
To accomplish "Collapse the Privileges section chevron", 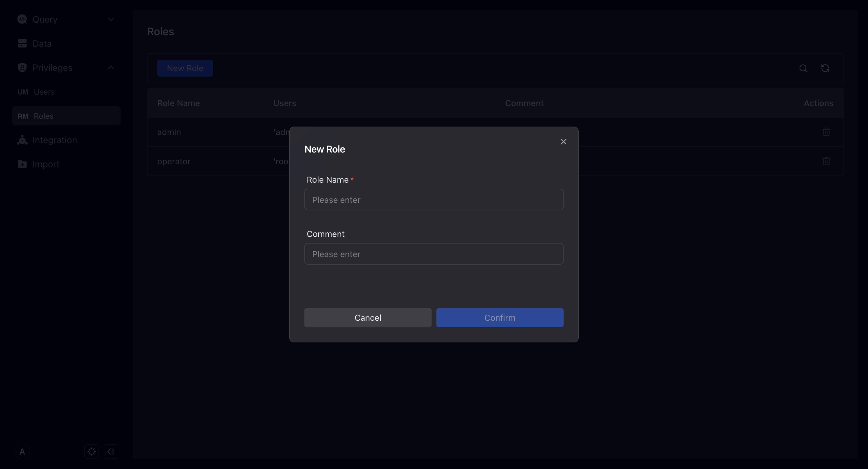I will [111, 68].
